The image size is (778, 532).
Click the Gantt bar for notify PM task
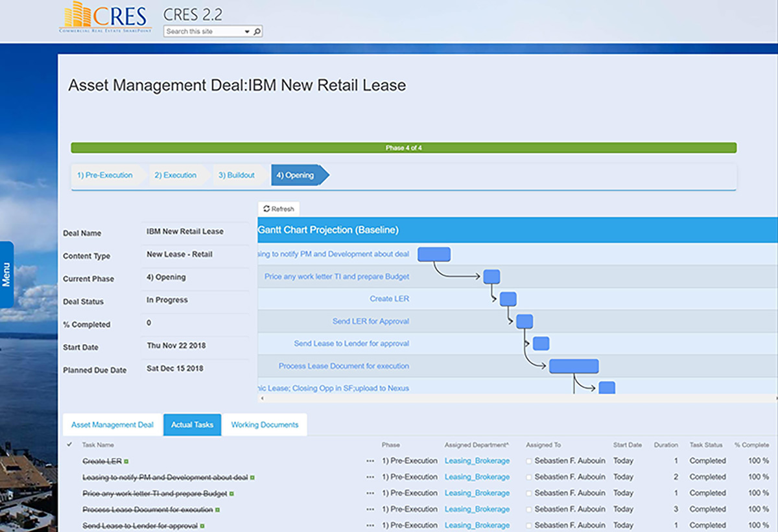pos(434,254)
